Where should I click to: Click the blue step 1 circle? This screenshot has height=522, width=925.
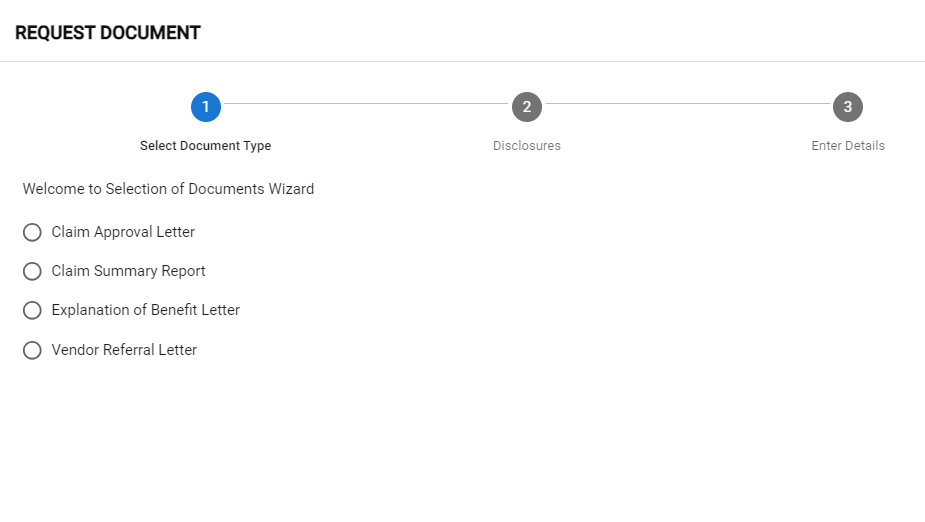point(206,107)
